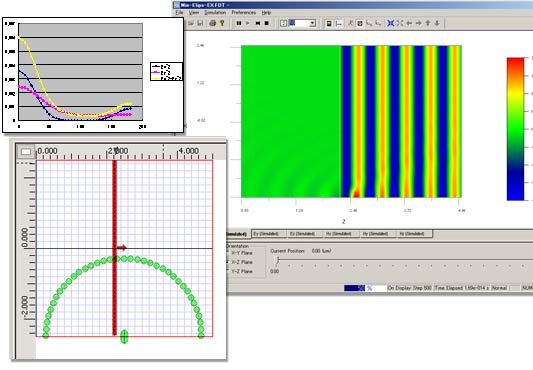Open the File menu
Image resolution: width=533 pixels, height=370 pixels.
(179, 12)
